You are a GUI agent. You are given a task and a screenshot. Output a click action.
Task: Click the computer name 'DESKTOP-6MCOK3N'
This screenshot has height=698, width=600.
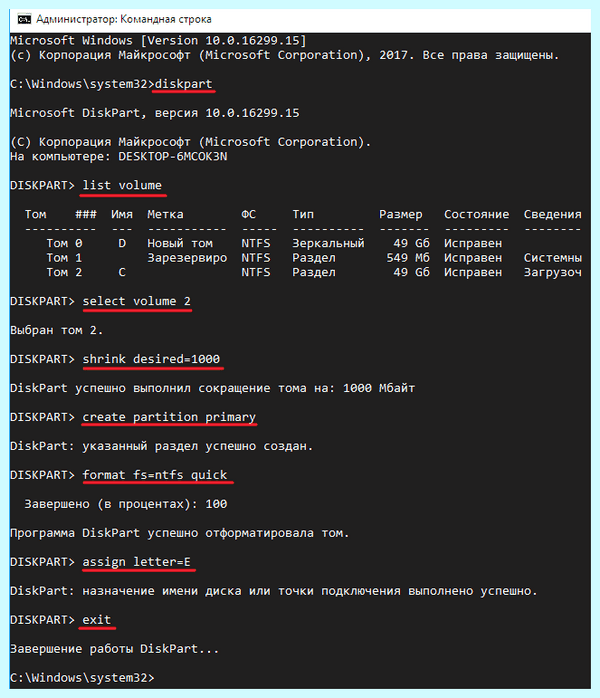coord(173,157)
